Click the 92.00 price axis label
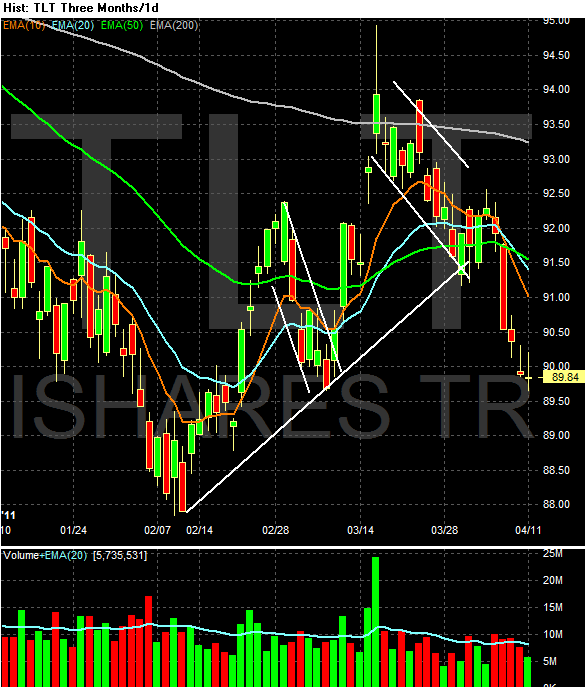This screenshot has width=586, height=690. (x=556, y=228)
